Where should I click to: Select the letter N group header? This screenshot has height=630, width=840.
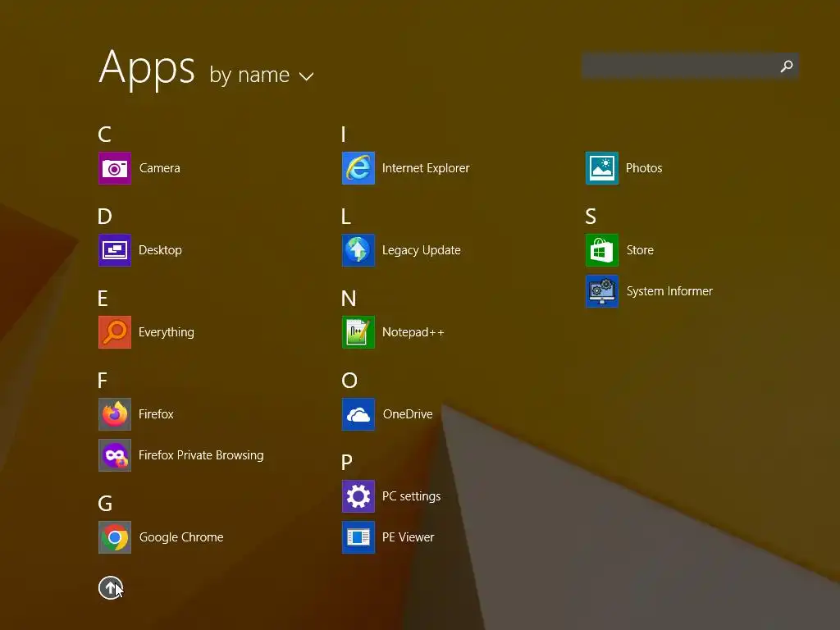click(x=349, y=299)
